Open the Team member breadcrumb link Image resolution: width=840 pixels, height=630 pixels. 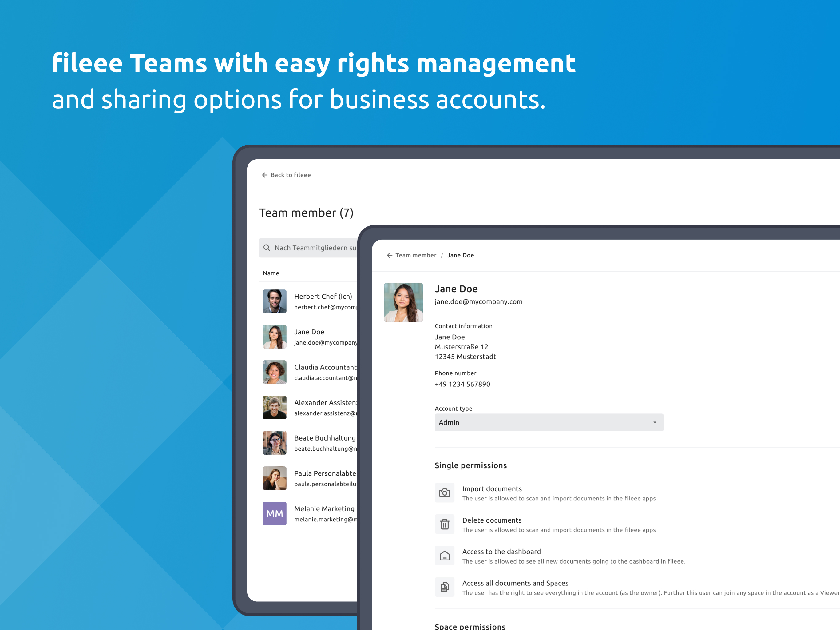(416, 255)
